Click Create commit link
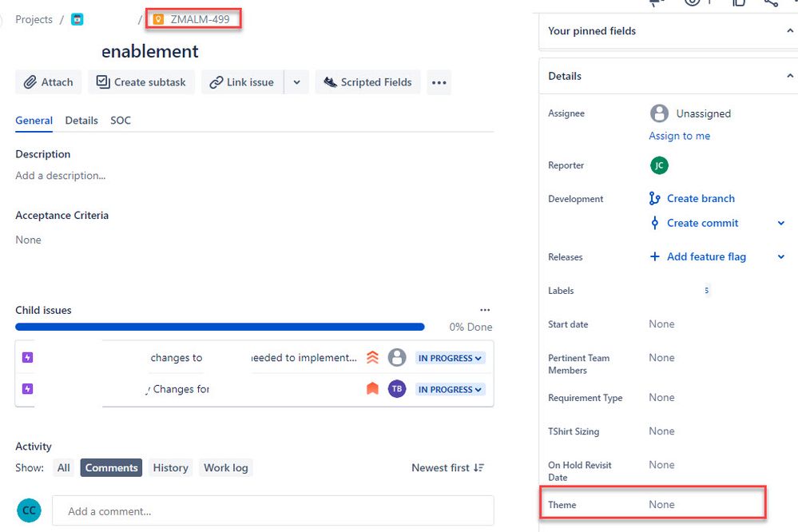Screen dimensions: 798x532 click(702, 223)
